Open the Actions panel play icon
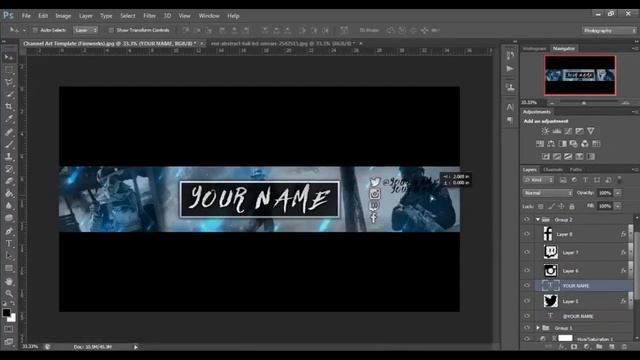The image size is (640, 360). [510, 69]
